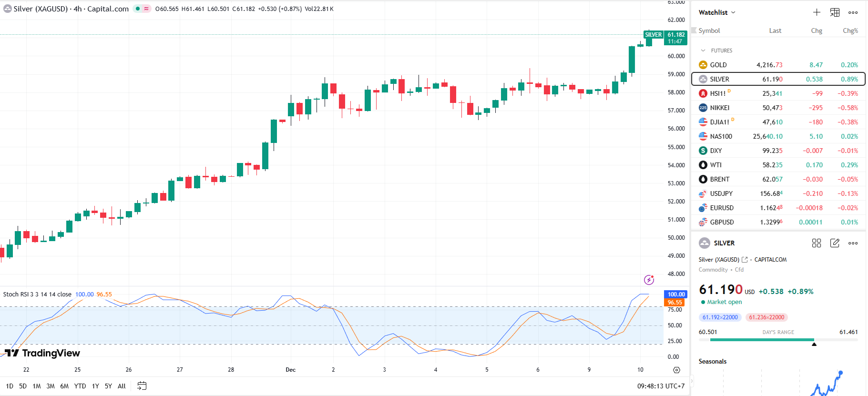Click the go to date calendar icon

[x=142, y=386]
